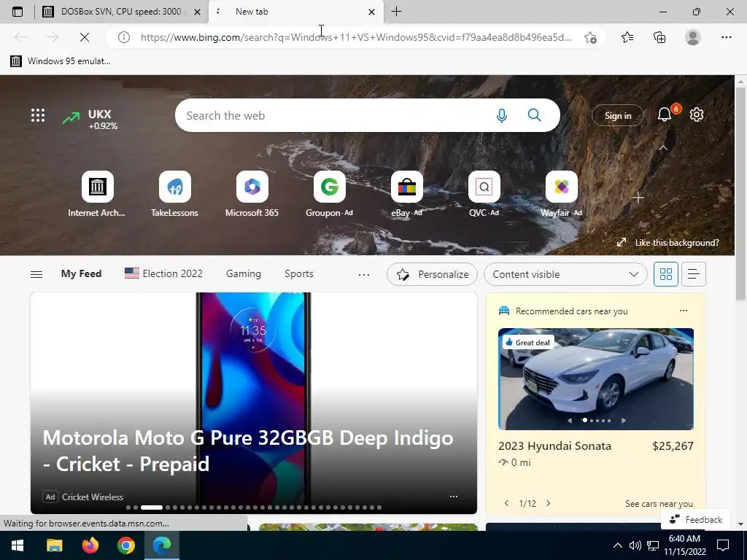Screen dimensions: 747x560
Task: Open Edge Settings and more menu
Action: pyautogui.click(x=726, y=37)
